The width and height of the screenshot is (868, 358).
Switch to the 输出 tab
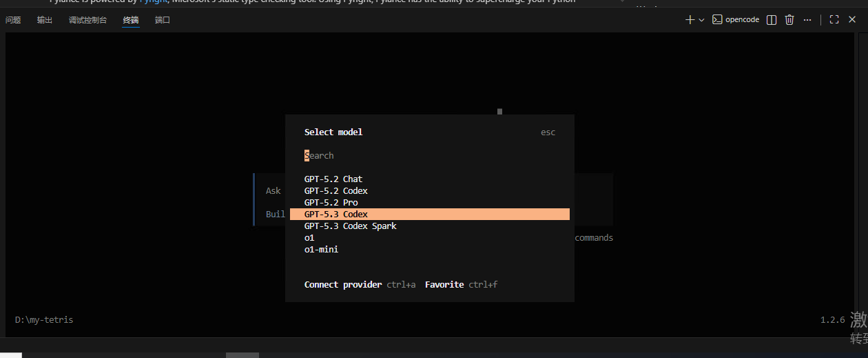coord(45,20)
